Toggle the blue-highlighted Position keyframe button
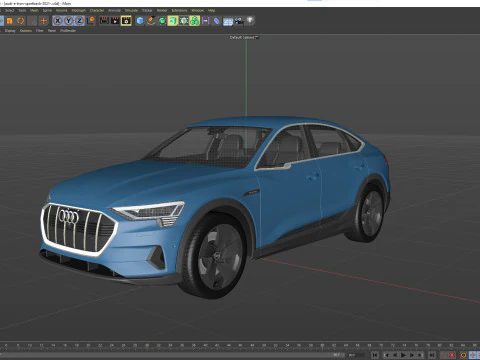480x360 pixels. click(472, 355)
